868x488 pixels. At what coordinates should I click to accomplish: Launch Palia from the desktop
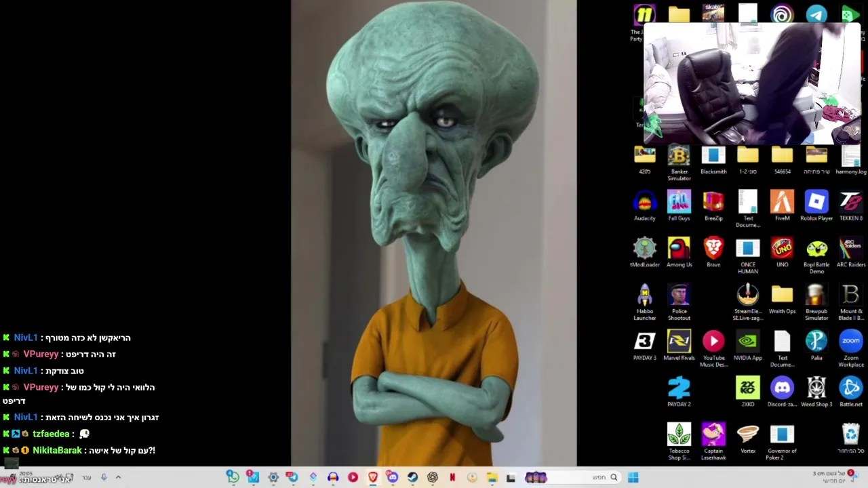pyautogui.click(x=816, y=346)
